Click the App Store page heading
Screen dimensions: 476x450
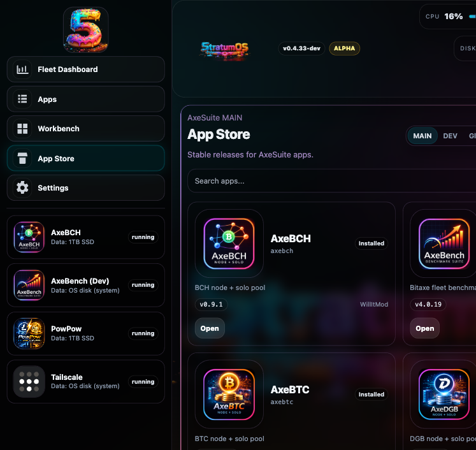pyautogui.click(x=219, y=134)
